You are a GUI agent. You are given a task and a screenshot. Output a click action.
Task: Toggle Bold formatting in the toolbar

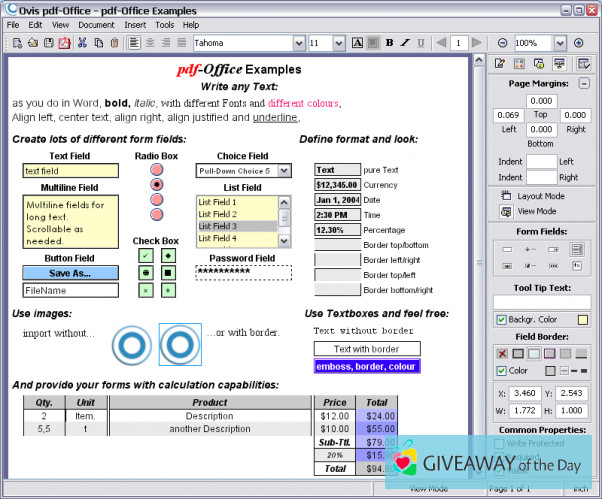390,43
